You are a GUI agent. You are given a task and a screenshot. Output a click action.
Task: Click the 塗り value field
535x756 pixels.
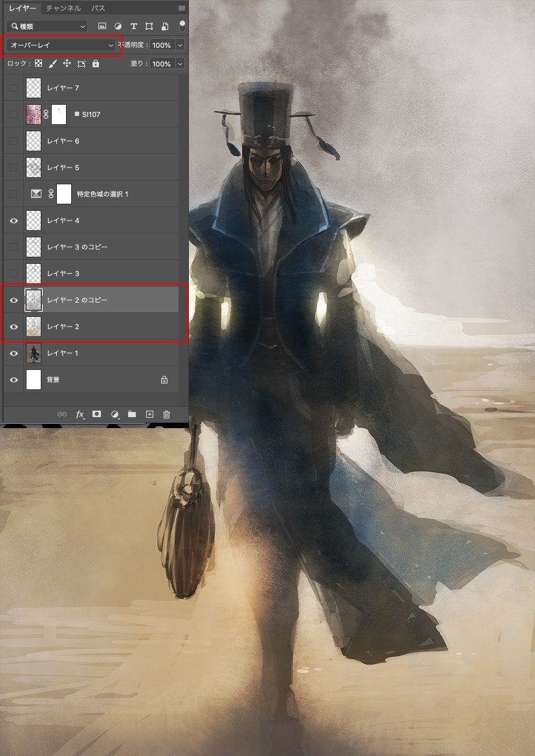click(162, 63)
